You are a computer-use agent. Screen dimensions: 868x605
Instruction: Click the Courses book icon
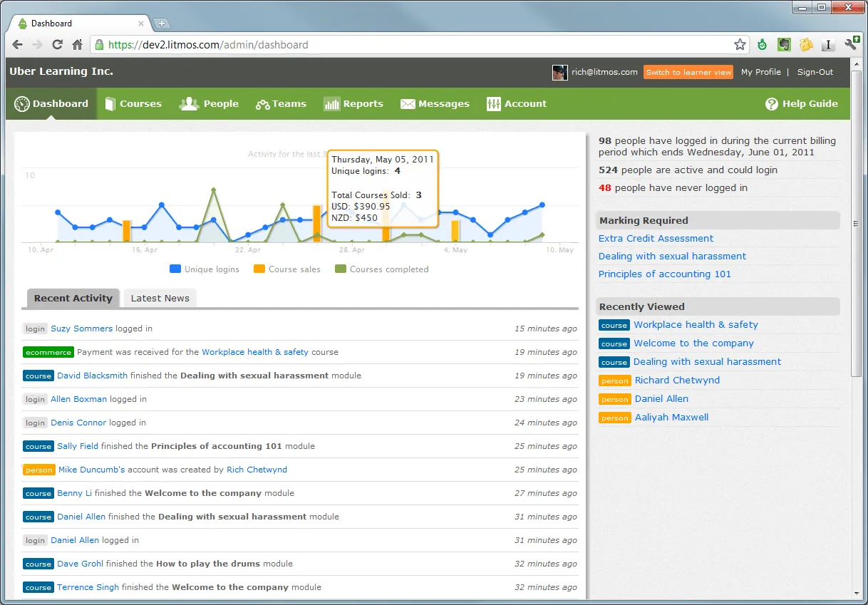click(110, 104)
